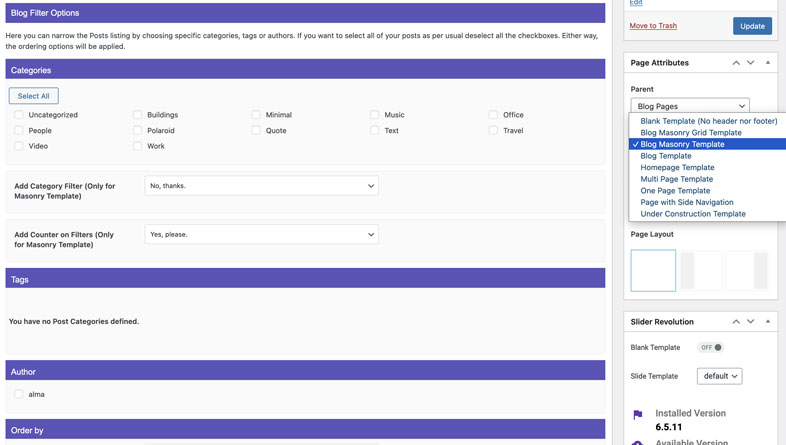The width and height of the screenshot is (786, 445).
Task: Choose Blog Masonry Grid Template option
Action: tap(691, 132)
